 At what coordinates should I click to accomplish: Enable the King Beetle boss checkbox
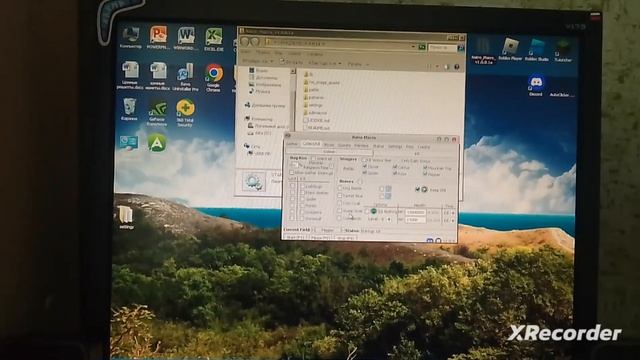(339, 188)
